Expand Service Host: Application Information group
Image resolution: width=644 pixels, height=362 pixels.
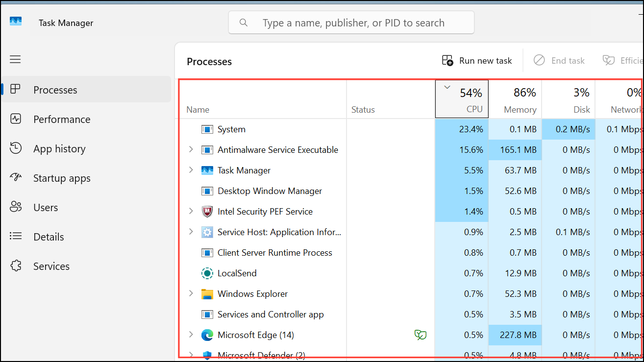pyautogui.click(x=191, y=232)
